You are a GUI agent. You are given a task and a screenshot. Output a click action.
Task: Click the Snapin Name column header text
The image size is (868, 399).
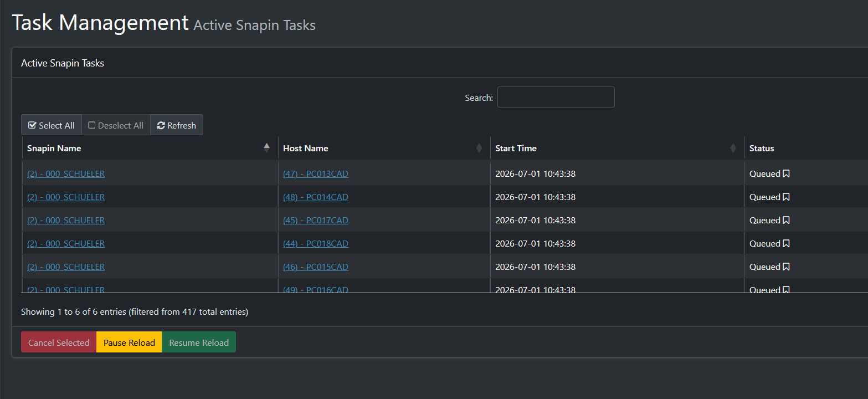click(54, 149)
